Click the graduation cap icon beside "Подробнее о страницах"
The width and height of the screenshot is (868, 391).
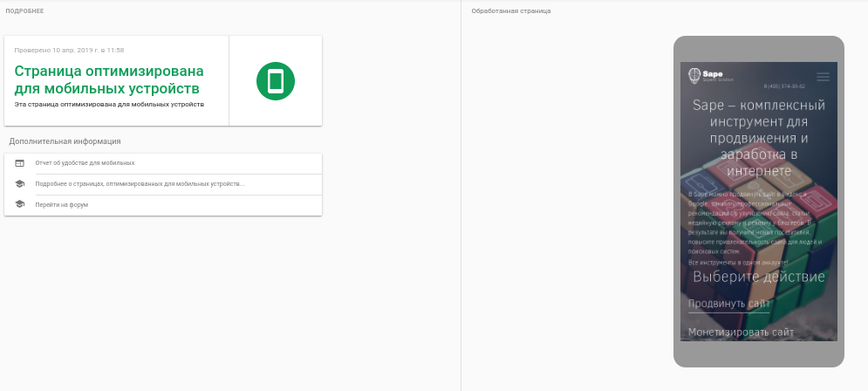tap(20, 184)
